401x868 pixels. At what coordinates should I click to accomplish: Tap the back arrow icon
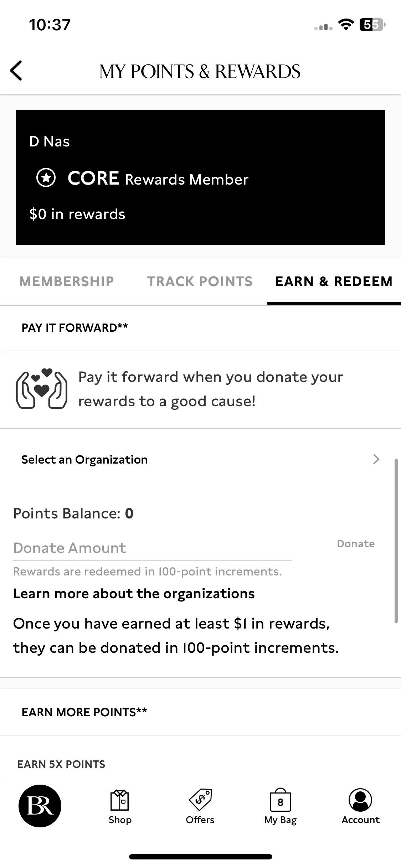click(16, 71)
